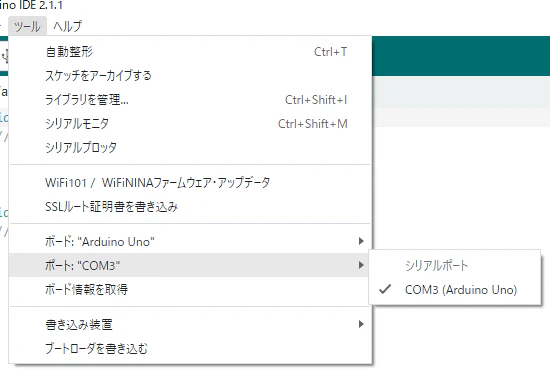The image size is (550, 376).
Task: Select ブートローダを書き込む
Action: (190, 349)
